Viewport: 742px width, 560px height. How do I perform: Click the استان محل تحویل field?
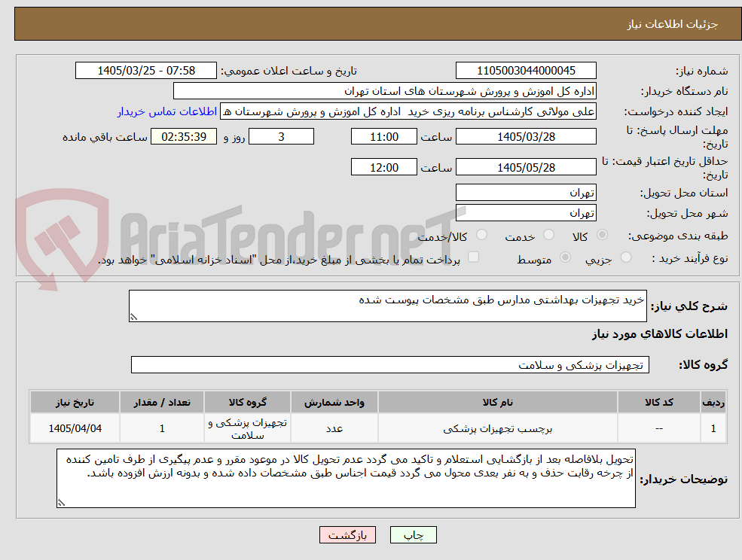click(x=526, y=193)
